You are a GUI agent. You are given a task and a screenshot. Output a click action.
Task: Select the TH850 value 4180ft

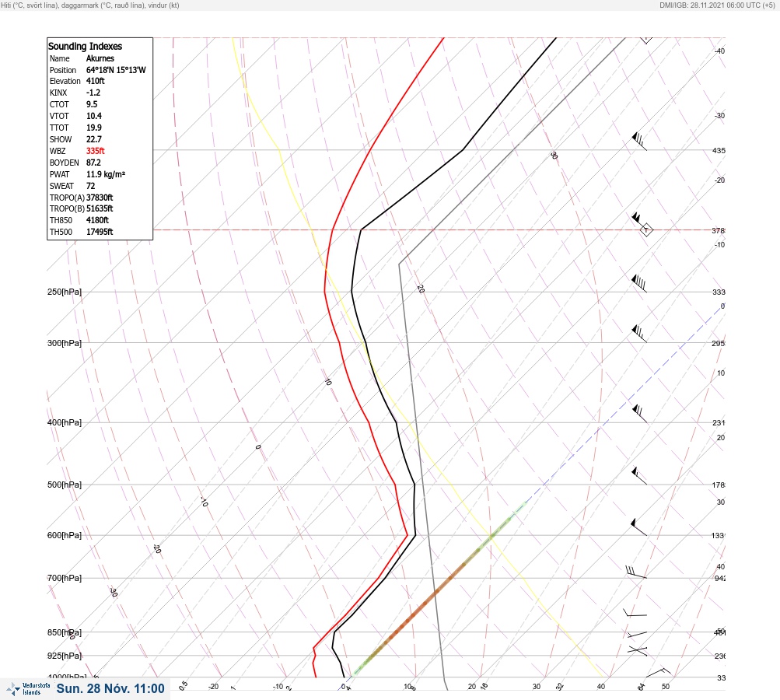click(97, 220)
